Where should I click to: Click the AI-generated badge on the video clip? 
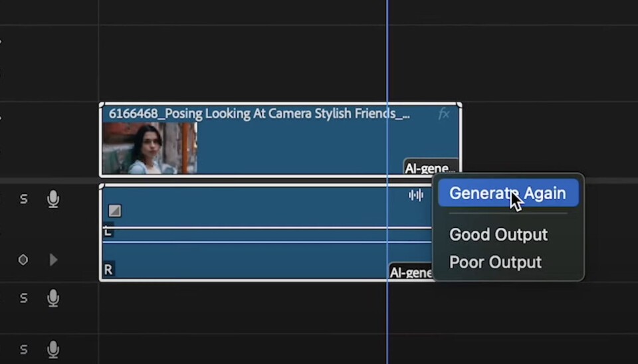point(430,167)
